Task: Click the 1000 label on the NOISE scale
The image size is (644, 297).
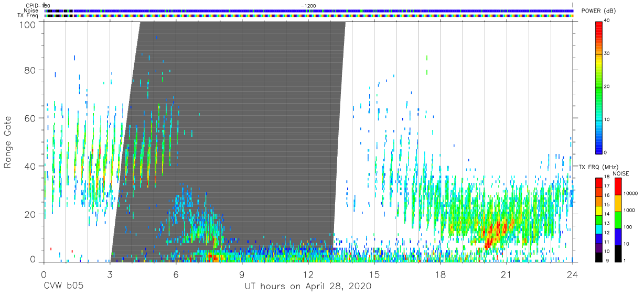Action: pos(630,211)
